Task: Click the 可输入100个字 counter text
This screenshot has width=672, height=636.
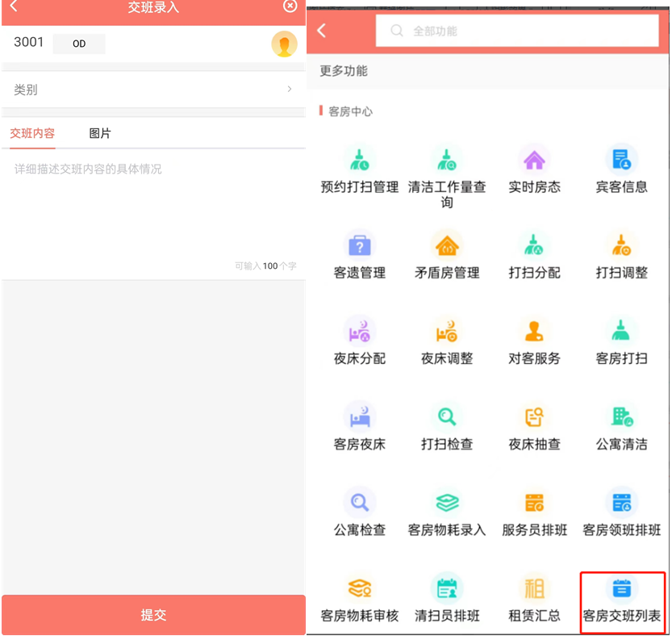Action: [265, 266]
